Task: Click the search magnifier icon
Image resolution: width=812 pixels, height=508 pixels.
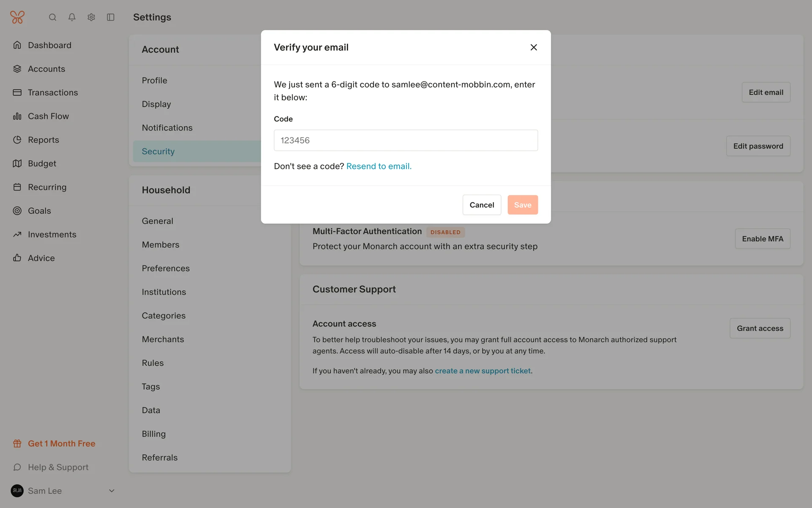Action: [52, 17]
